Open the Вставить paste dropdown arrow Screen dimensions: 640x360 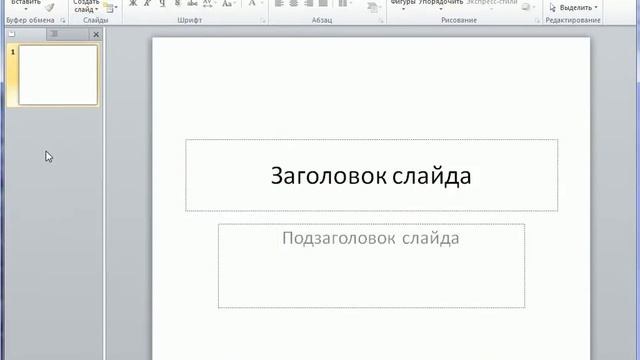[x=26, y=9]
